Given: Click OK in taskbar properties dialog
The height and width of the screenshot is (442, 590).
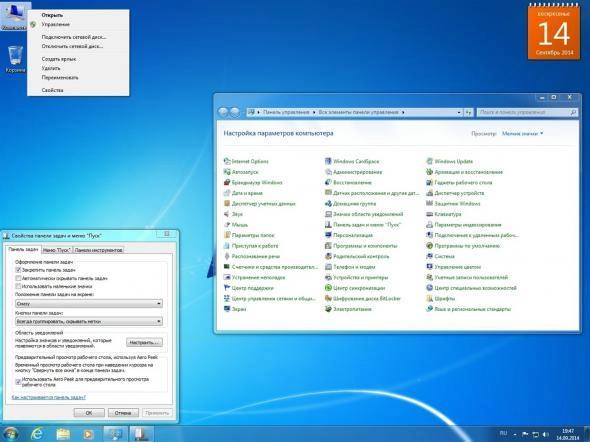Looking at the screenshot, I should 89,413.
